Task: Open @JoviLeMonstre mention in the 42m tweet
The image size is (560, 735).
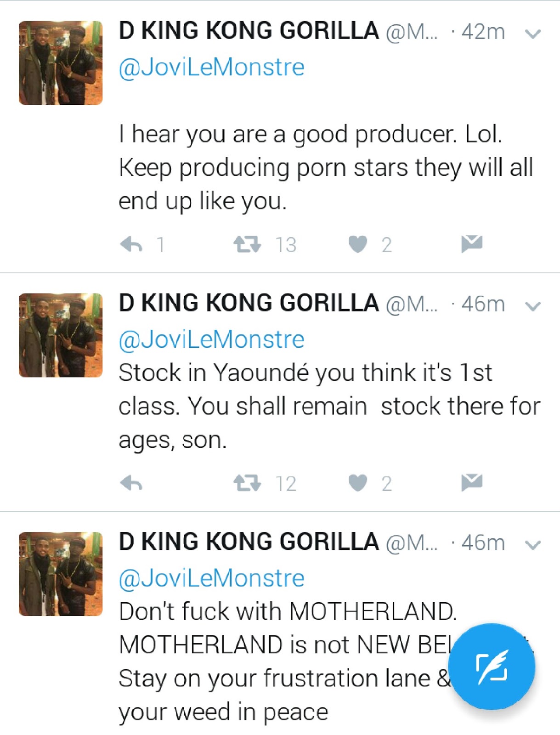Action: [211, 68]
